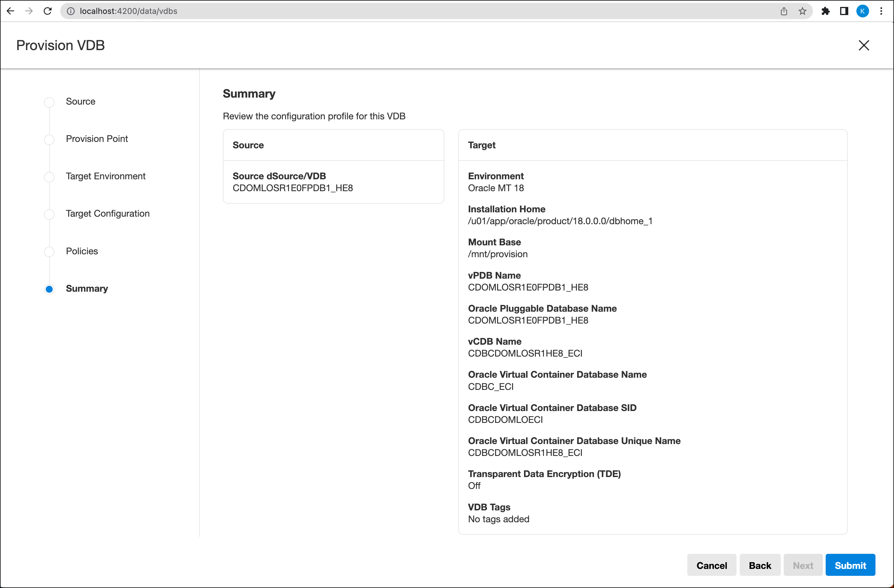The height and width of the screenshot is (588, 894).
Task: Go to the Source wizard step
Action: point(80,101)
